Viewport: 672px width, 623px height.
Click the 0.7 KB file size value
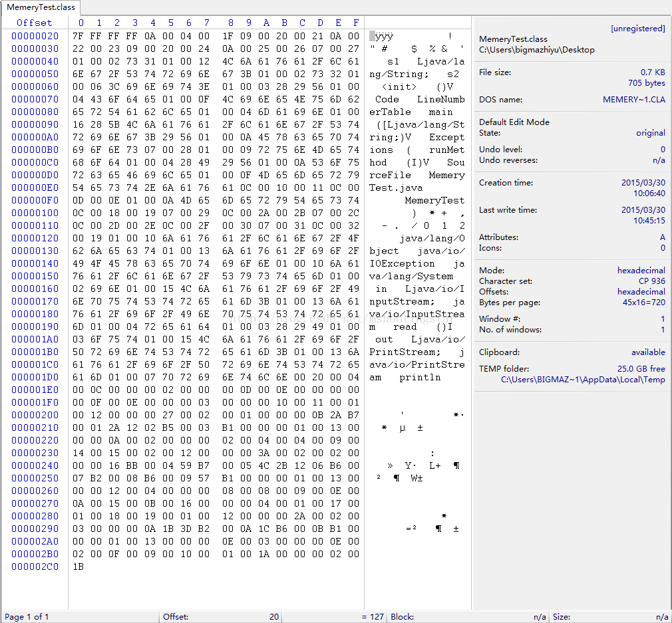pos(653,72)
